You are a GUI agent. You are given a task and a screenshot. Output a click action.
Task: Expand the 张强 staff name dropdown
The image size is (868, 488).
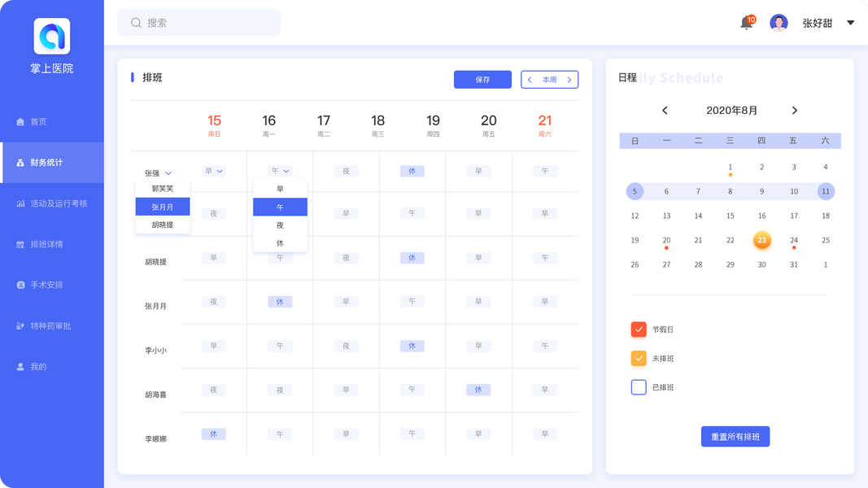168,173
